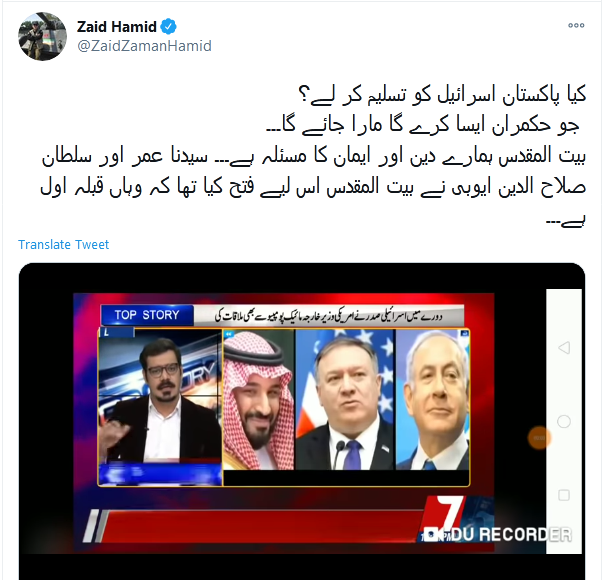Click the channel 7 logo in the video
606x580 pixels.
[x=449, y=512]
